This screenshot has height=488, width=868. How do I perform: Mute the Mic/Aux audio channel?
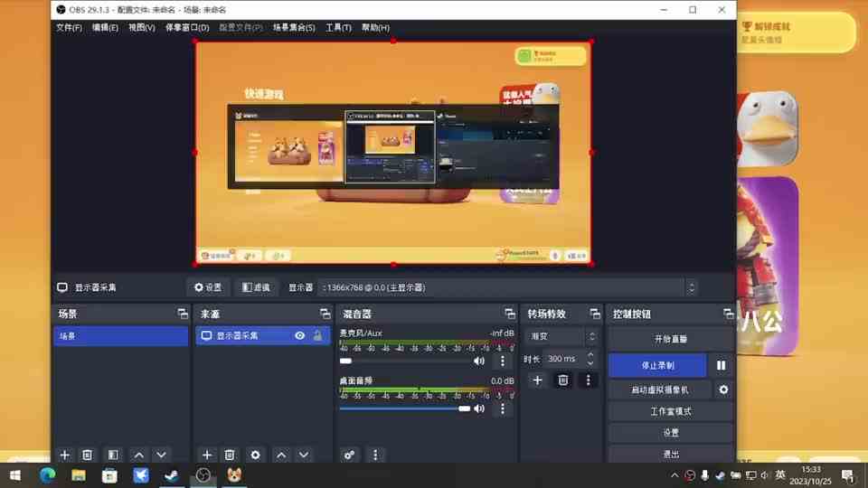point(479,361)
